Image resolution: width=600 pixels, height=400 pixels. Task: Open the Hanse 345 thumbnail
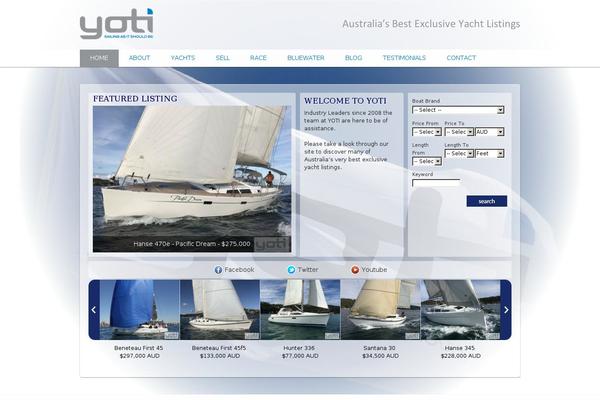460,310
